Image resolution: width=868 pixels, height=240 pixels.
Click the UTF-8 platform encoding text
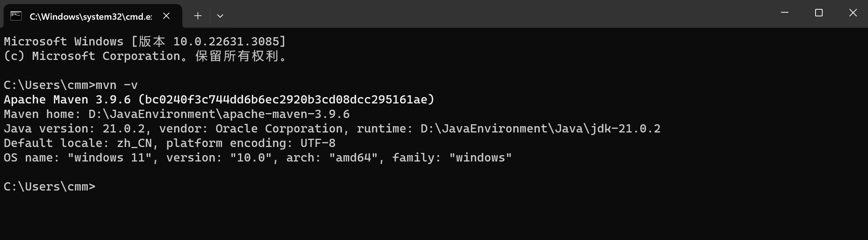[x=318, y=143]
